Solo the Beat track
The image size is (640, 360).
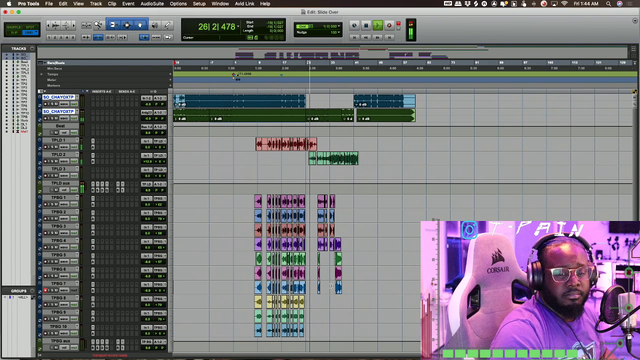click(x=52, y=133)
